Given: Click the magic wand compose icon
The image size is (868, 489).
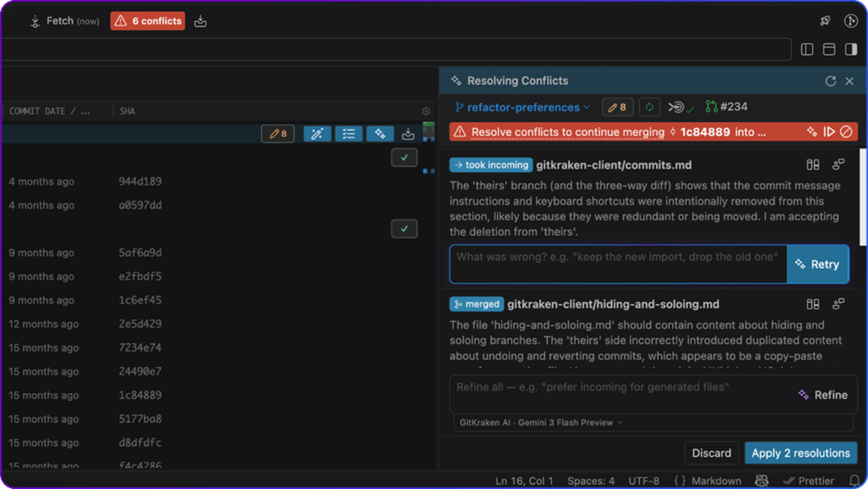Looking at the screenshot, I should click(x=317, y=134).
